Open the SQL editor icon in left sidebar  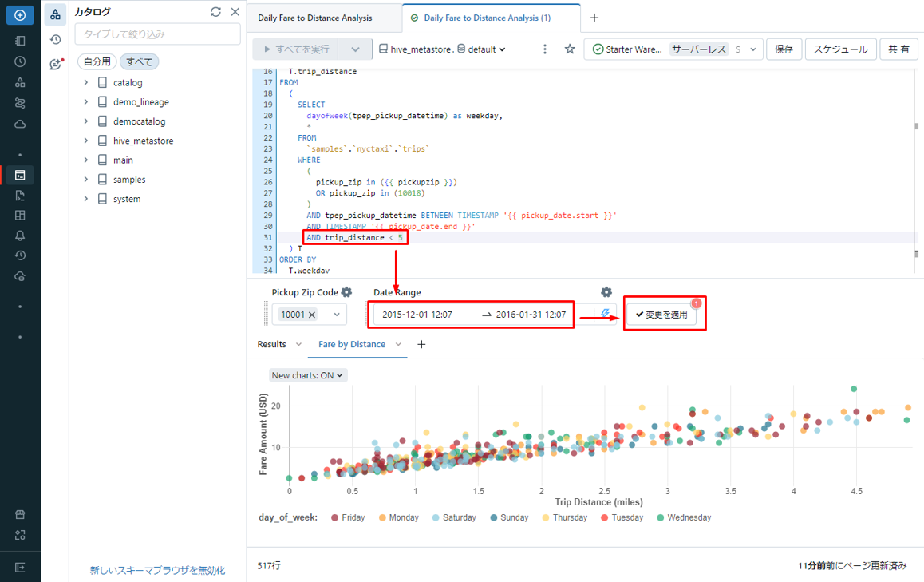pos(20,176)
